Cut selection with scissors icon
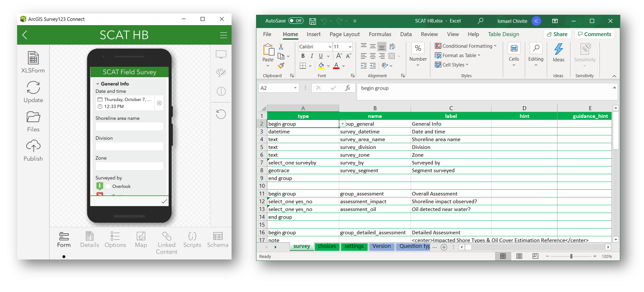This screenshot has width=644, height=292. (281, 47)
